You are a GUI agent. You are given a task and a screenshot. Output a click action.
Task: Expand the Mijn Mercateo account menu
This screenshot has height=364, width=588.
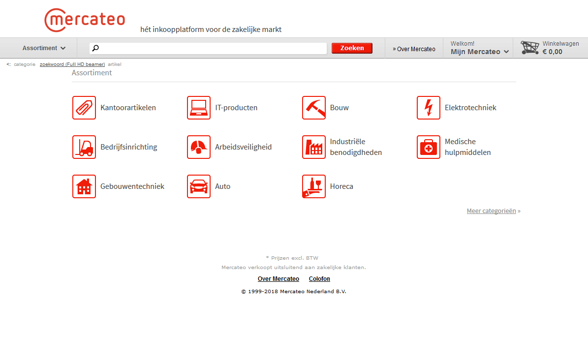tap(480, 52)
